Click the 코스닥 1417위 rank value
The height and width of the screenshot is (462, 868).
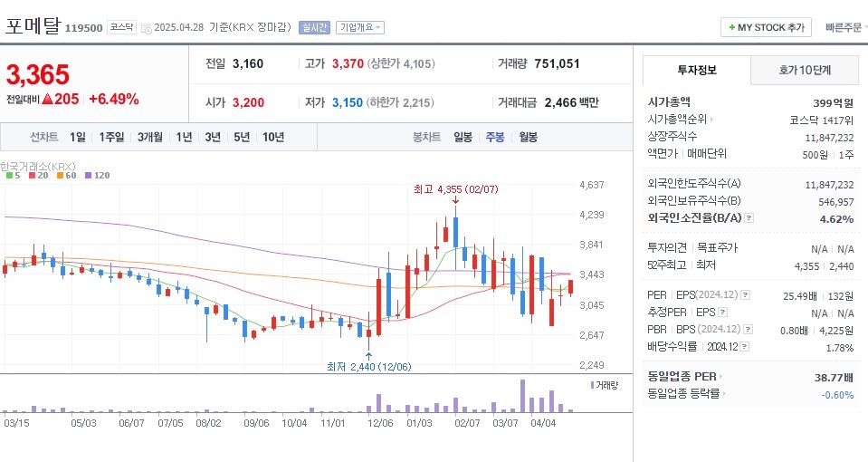tap(822, 120)
